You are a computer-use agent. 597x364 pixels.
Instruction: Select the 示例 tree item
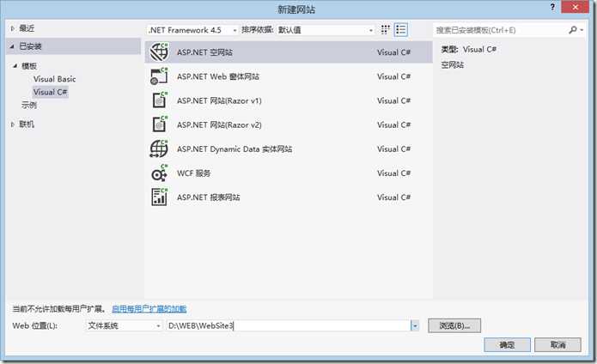pos(29,105)
